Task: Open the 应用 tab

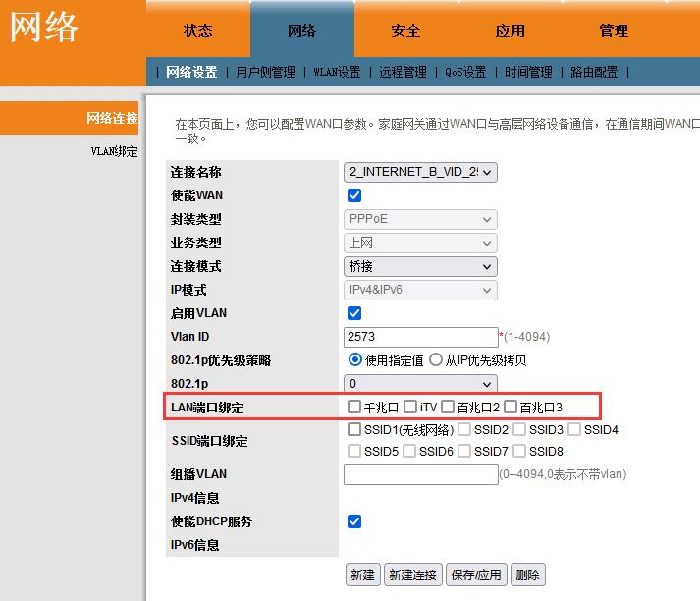Action: 510,30
